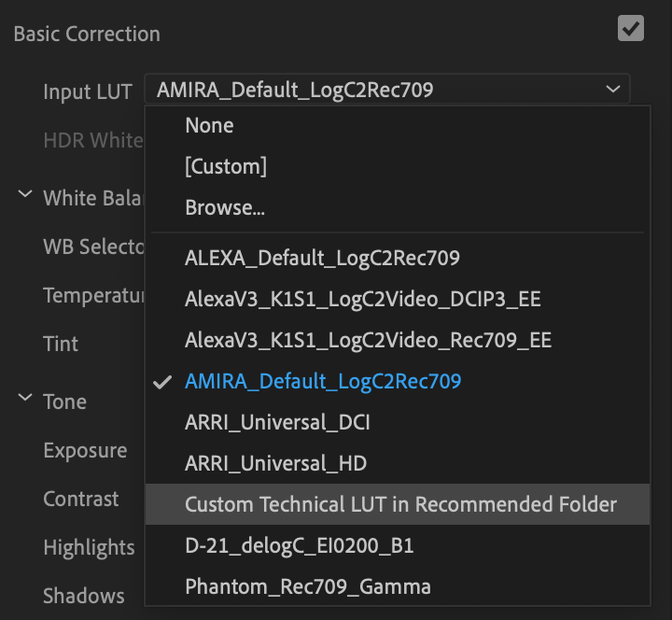Select AlexaV3_K1S1_LogC2Video_DCIP3_EE LUT
Screen dimensions: 672x620
(398, 300)
